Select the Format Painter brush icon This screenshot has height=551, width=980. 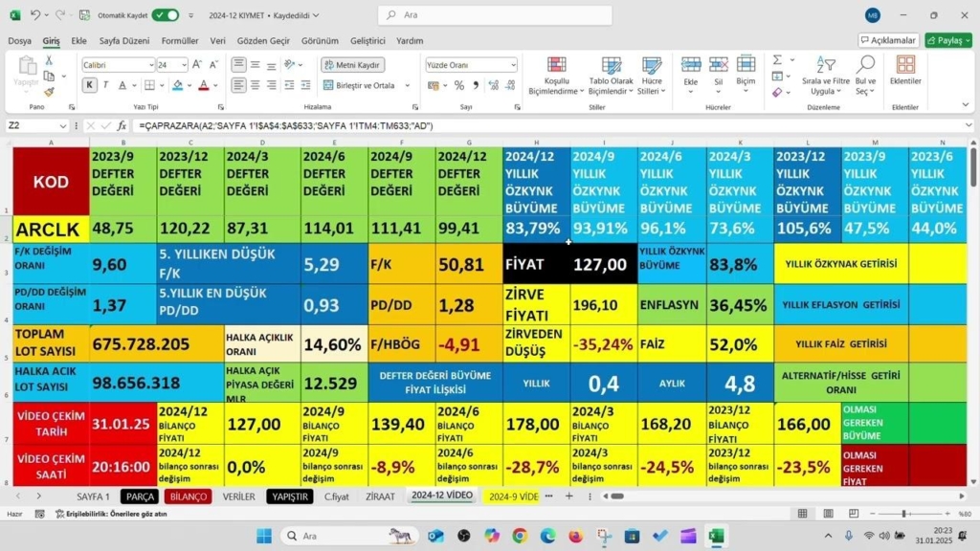click(x=49, y=92)
